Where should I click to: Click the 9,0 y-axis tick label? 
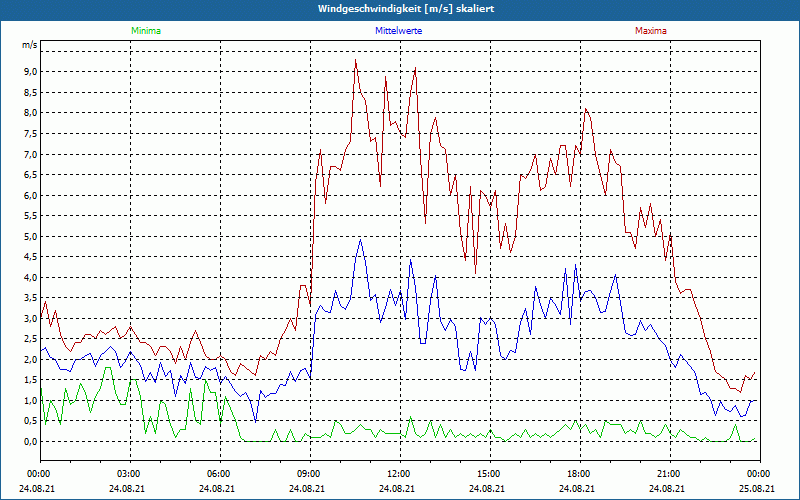click(x=29, y=72)
